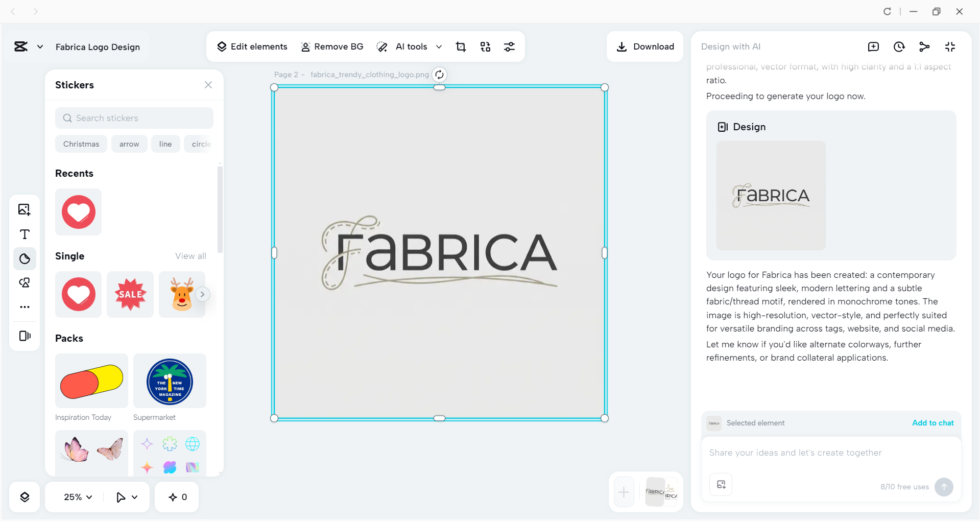Click the Share icon in the AI panel
The height and width of the screenshot is (521, 980).
tap(924, 46)
